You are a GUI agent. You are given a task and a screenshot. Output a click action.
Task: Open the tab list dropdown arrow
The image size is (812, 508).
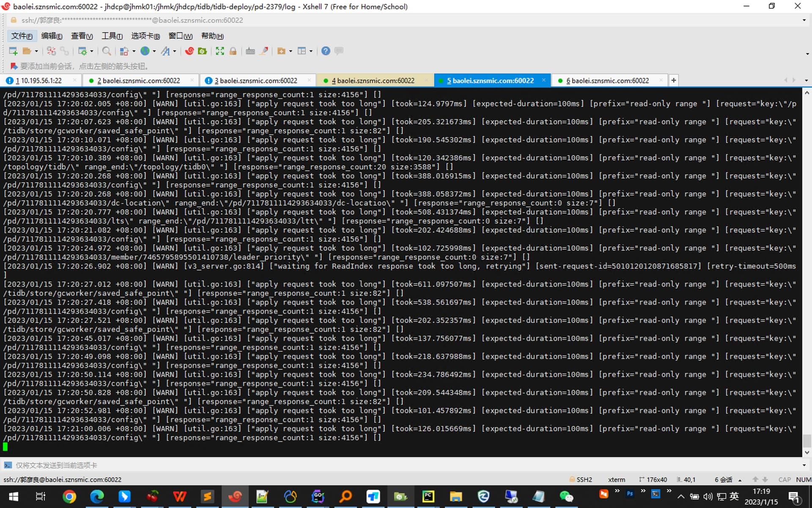[x=806, y=80]
